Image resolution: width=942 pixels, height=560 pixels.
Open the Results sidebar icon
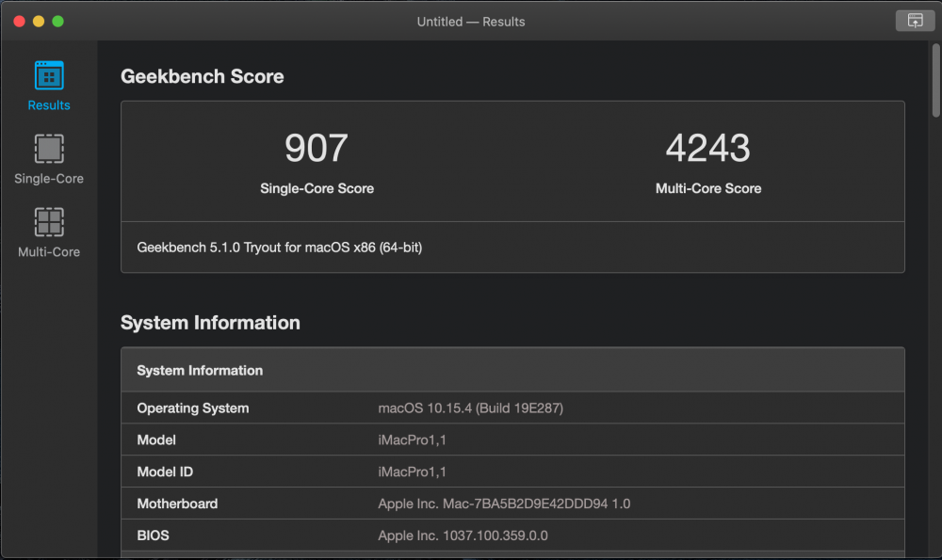pyautogui.click(x=49, y=75)
